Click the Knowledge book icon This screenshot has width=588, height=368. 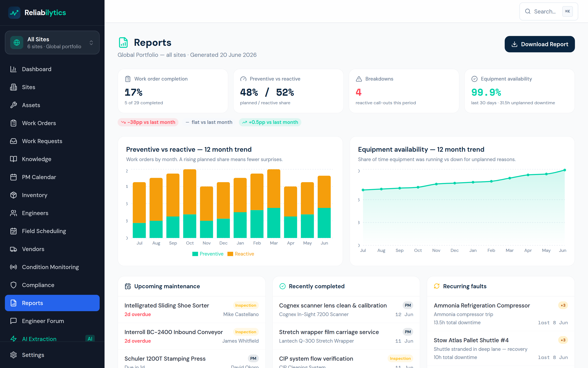[x=13, y=159]
